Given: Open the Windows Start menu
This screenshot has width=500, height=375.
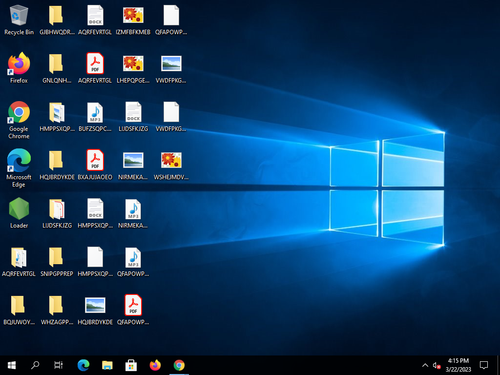Looking at the screenshot, I should point(12,365).
